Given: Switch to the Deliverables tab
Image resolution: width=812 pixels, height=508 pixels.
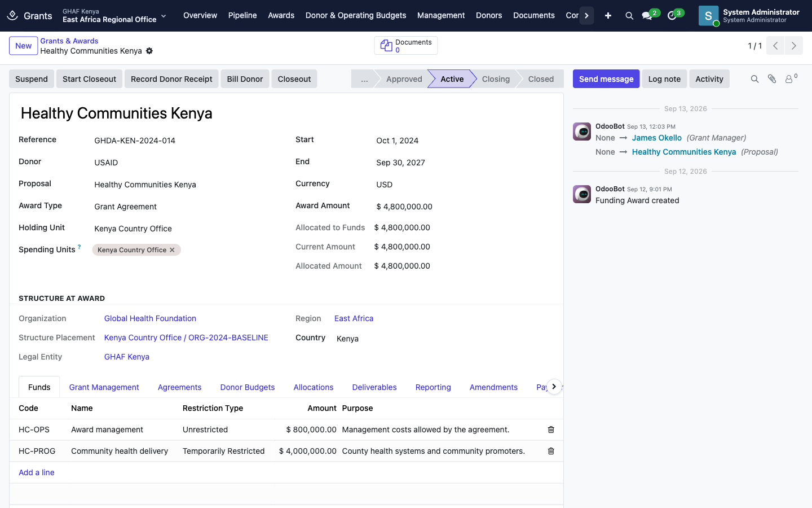Looking at the screenshot, I should tap(374, 387).
